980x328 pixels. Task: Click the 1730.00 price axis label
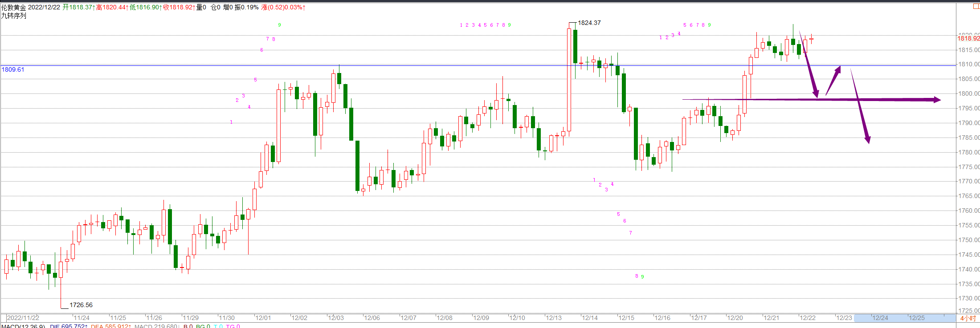[x=969, y=298]
